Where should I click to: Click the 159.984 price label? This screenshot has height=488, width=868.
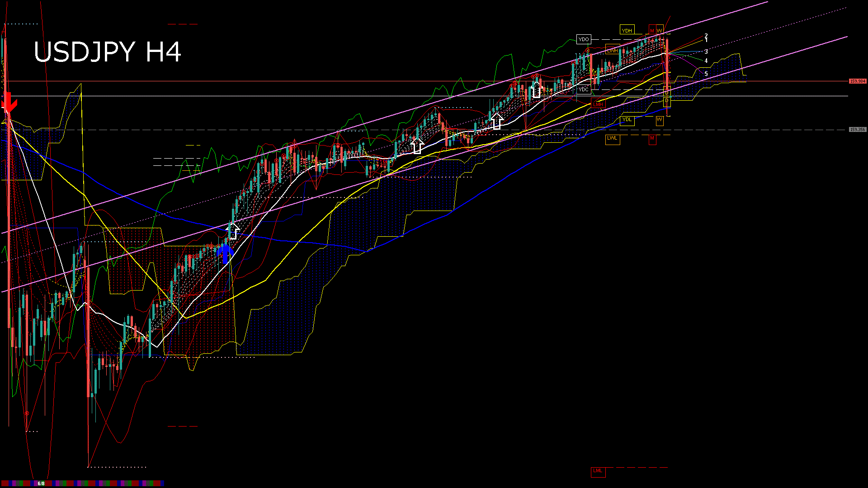pyautogui.click(x=858, y=81)
